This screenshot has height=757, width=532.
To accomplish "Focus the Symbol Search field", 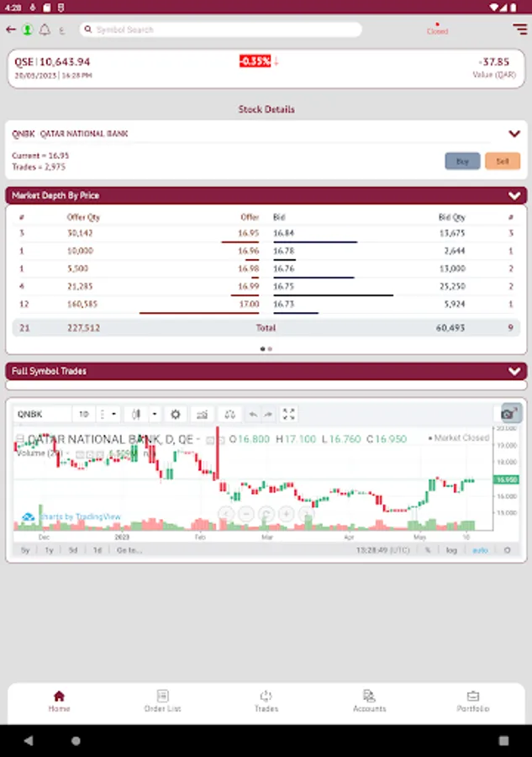I will pos(220,30).
